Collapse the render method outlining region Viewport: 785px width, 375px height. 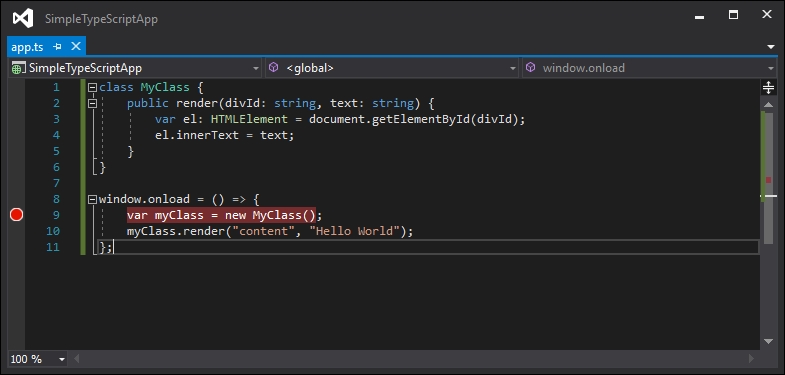tap(92, 104)
